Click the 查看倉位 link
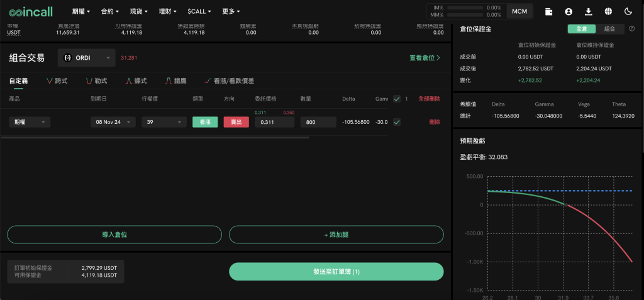Image resolution: width=644 pixels, height=300 pixels. [x=425, y=58]
